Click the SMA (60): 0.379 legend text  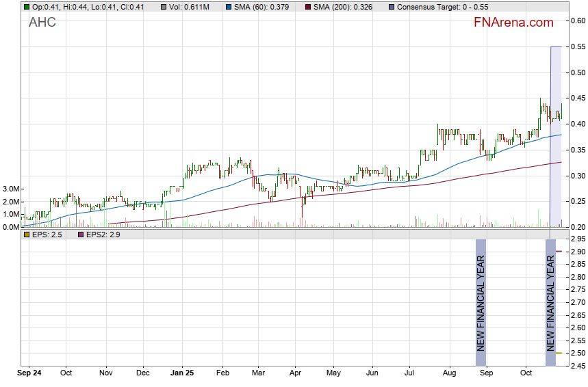(x=251, y=7)
